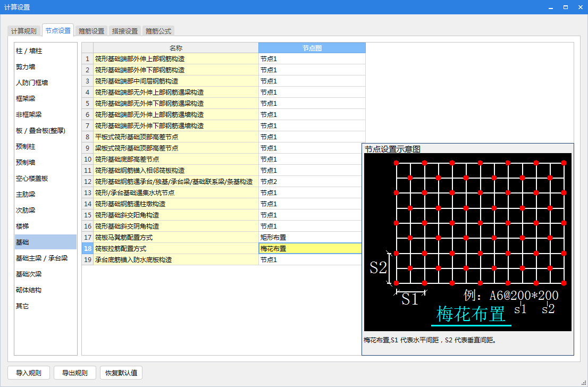Select row 平板式筏形基础顶部高差节点
This screenshot has height=387, width=588.
176,137
